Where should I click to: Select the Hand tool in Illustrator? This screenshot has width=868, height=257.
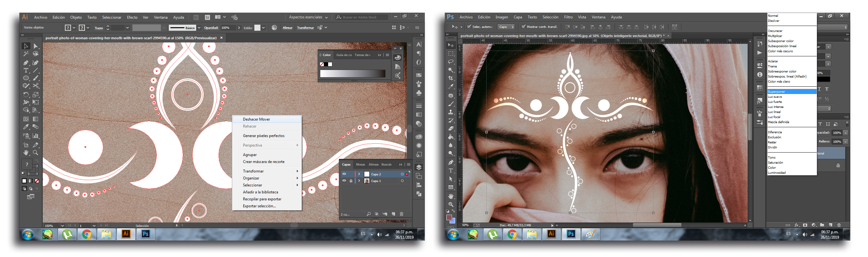click(x=26, y=153)
